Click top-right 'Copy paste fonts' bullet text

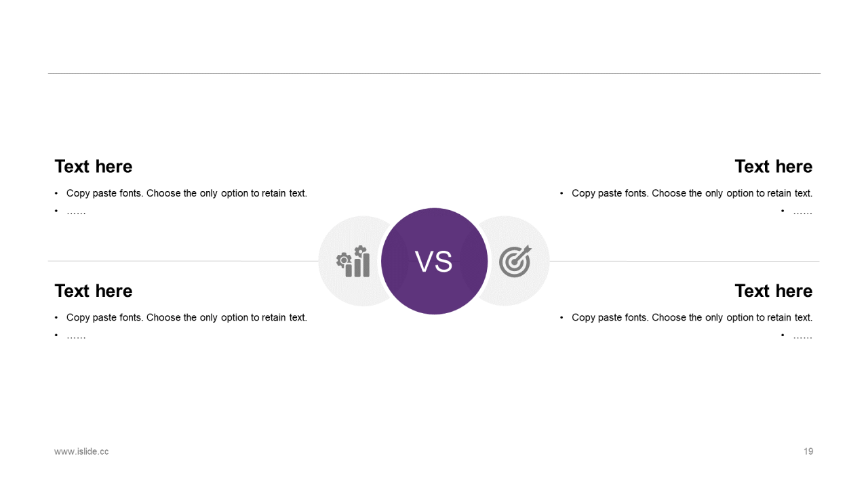692,193
